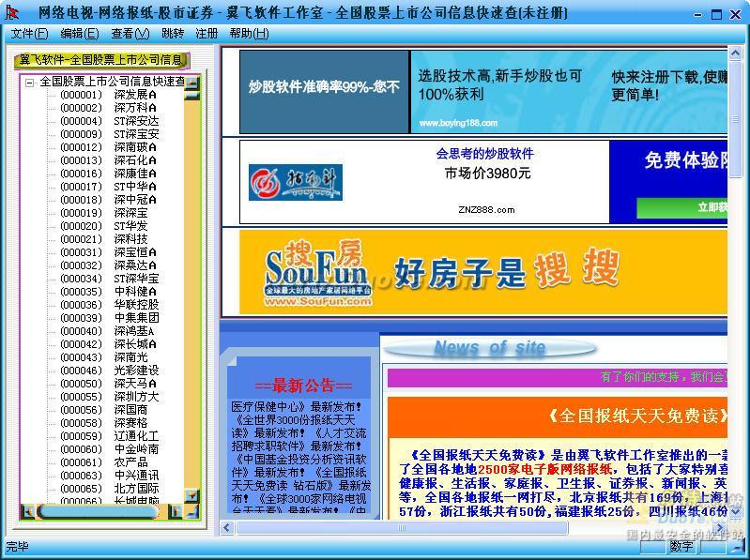Click the green 立即 button in ad

(x=682, y=207)
